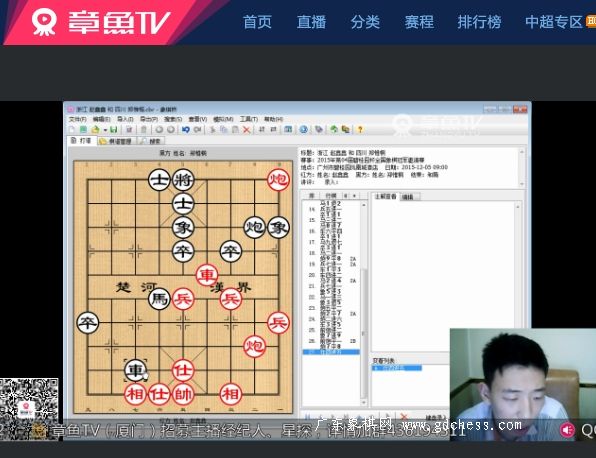596x458 pixels.
Task: Click the new blank document icon
Action: pos(72,130)
